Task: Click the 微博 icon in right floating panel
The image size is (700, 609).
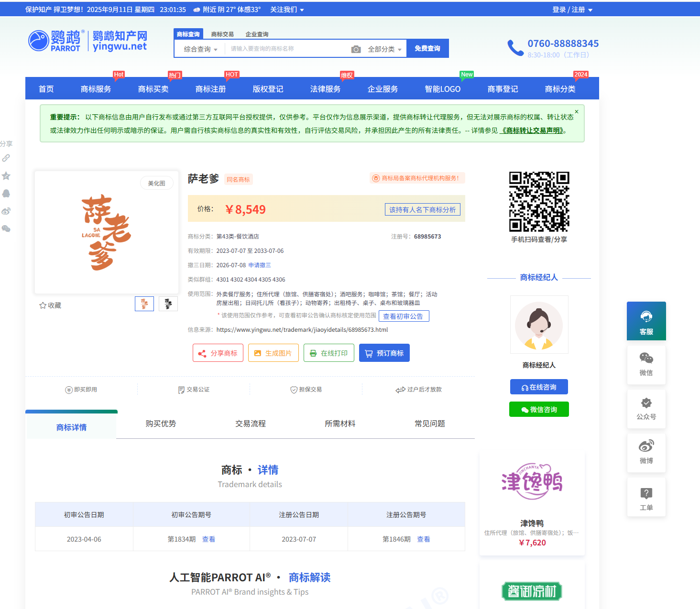Action: tap(646, 452)
